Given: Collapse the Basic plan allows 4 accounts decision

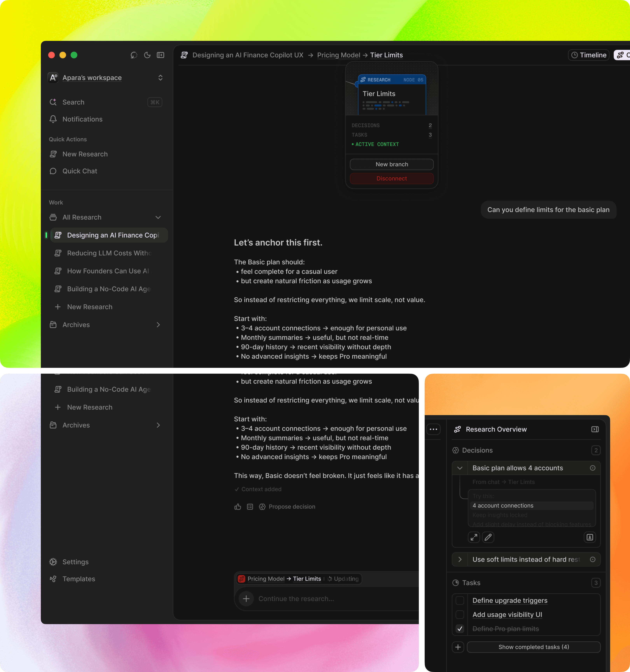Looking at the screenshot, I should [460, 468].
